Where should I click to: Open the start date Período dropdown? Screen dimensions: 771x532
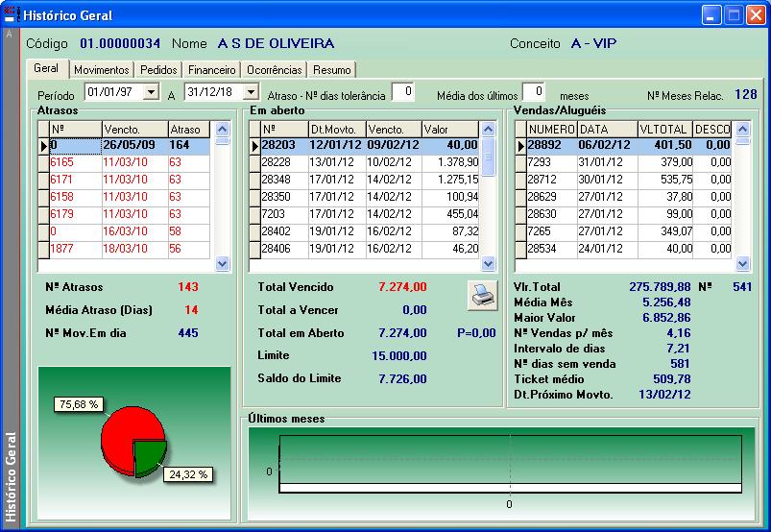151,92
